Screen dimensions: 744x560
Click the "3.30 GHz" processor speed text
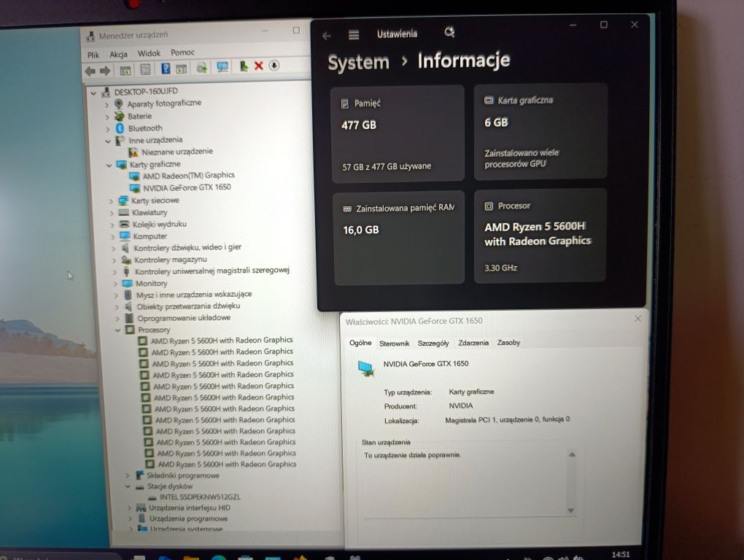tap(500, 268)
